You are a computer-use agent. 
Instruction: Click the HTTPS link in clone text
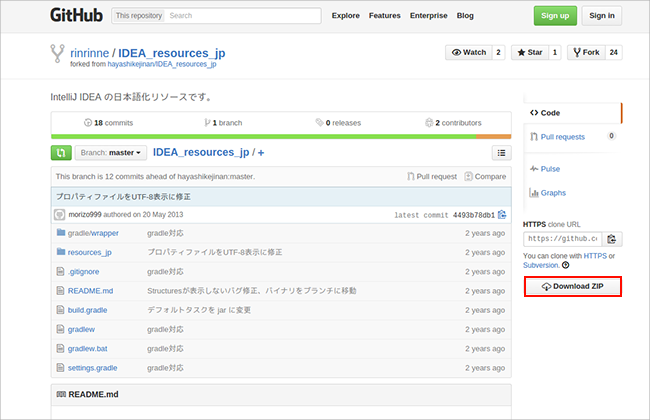tap(595, 256)
